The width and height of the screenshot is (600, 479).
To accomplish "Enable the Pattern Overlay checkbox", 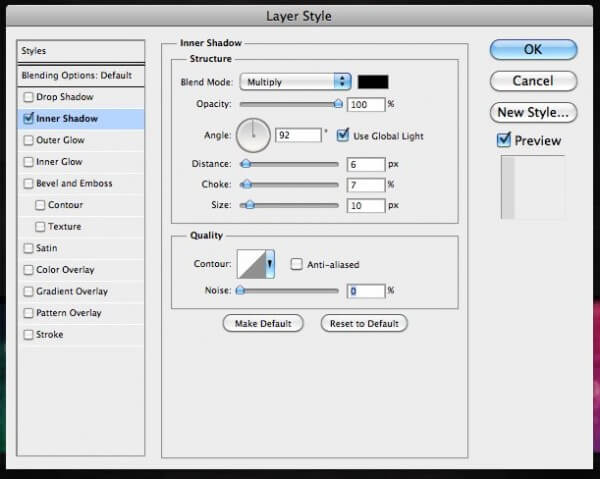I will [x=28, y=313].
